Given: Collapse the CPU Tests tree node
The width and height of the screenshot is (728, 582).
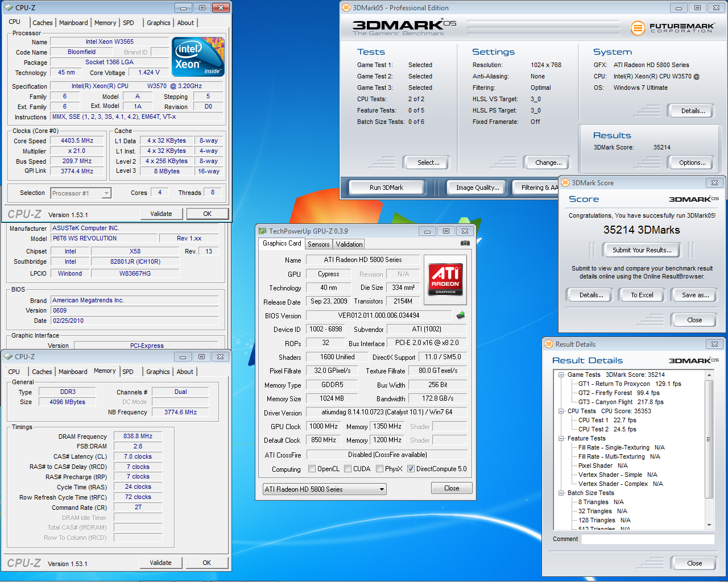Looking at the screenshot, I should tap(561, 411).
